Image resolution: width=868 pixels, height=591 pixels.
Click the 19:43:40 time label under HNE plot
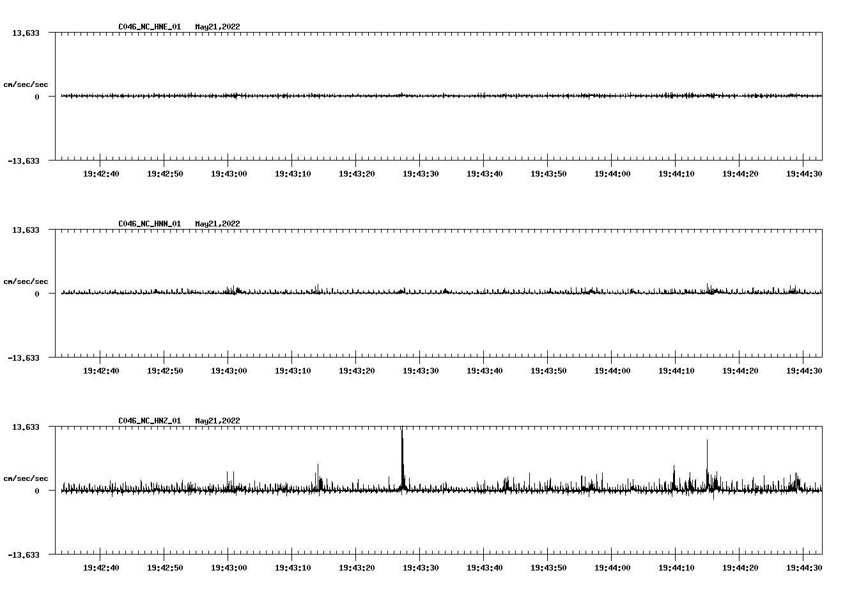click(x=484, y=174)
